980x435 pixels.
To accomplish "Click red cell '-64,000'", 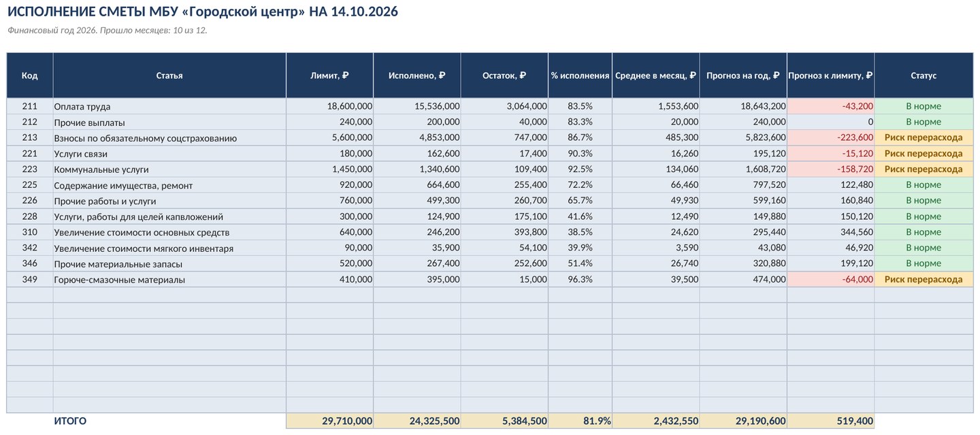I will coord(831,279).
